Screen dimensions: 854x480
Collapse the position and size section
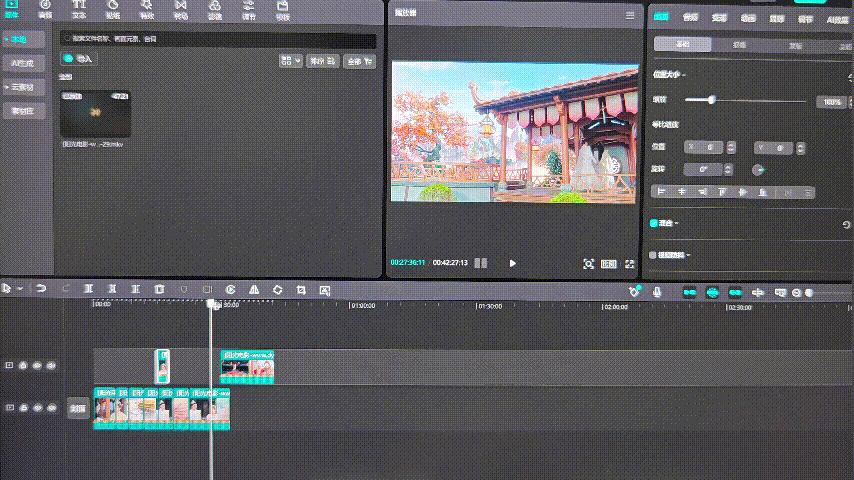683,75
